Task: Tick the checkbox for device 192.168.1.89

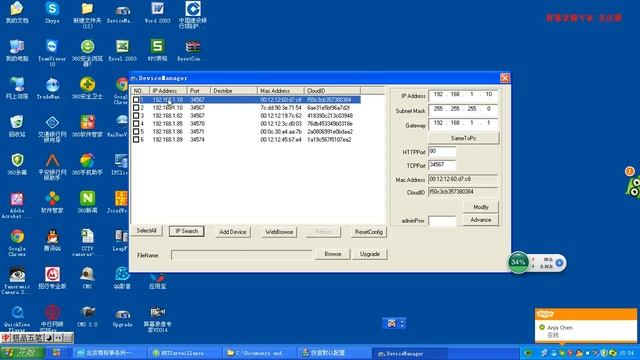Action: click(x=136, y=140)
